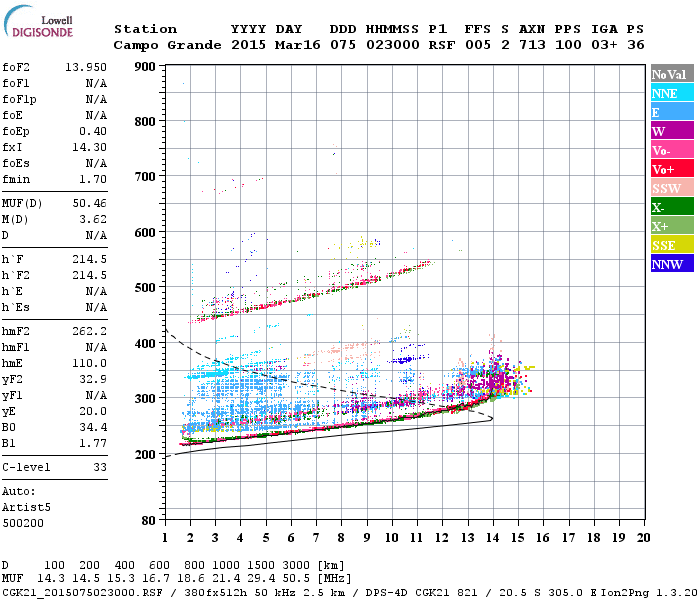Pick the X+ light green legend swatch
The width and height of the screenshot is (700, 600).
[x=672, y=226]
